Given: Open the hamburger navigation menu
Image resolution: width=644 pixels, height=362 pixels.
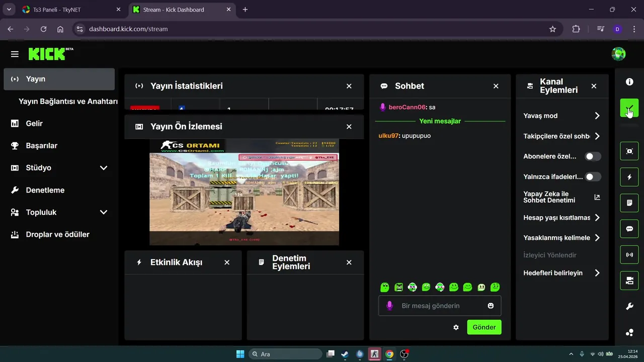Looking at the screenshot, I should pos(15,54).
